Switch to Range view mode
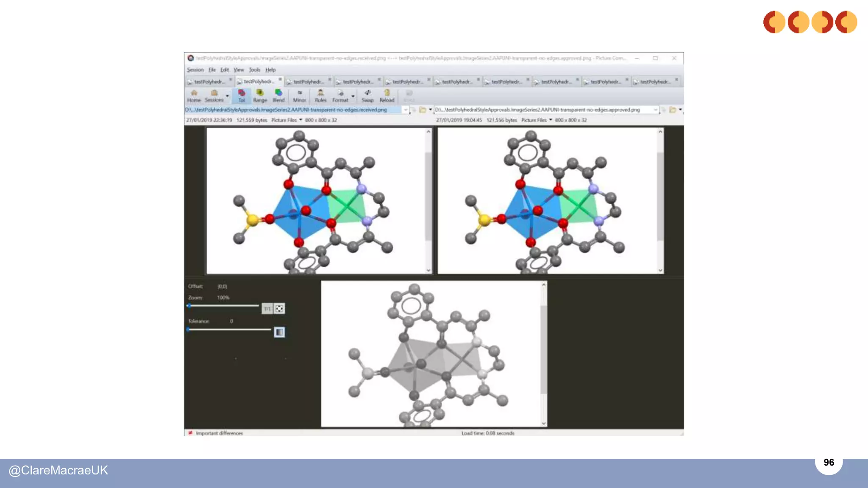Screen dimensions: 868x488 point(260,96)
